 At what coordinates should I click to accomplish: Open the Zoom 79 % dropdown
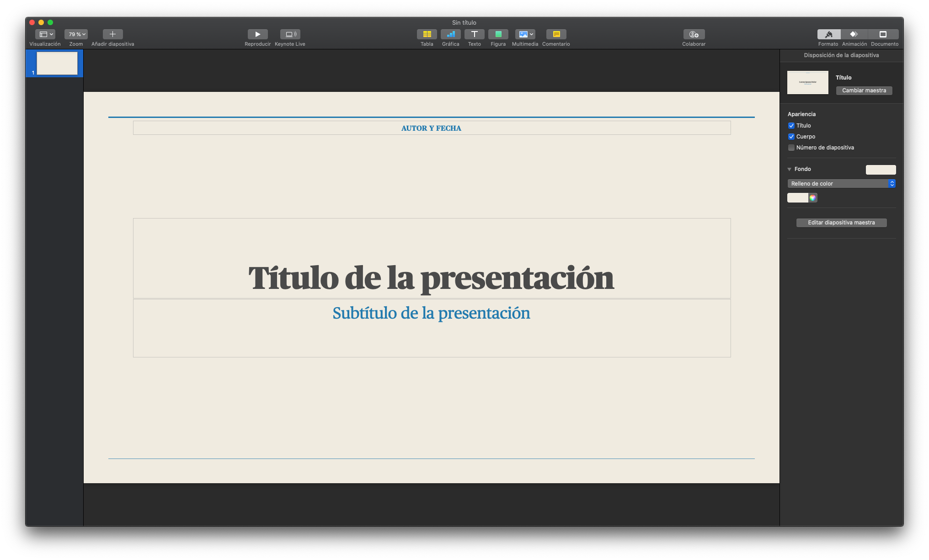point(76,34)
